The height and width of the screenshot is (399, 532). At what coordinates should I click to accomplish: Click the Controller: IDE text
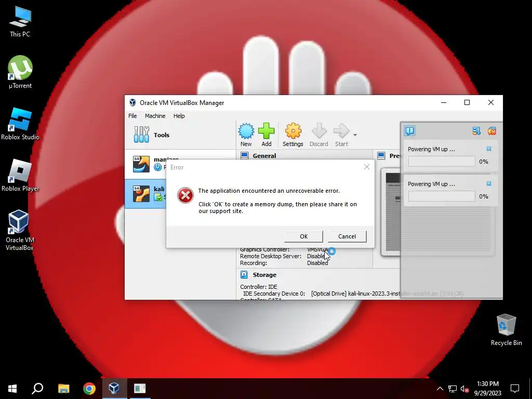click(259, 287)
